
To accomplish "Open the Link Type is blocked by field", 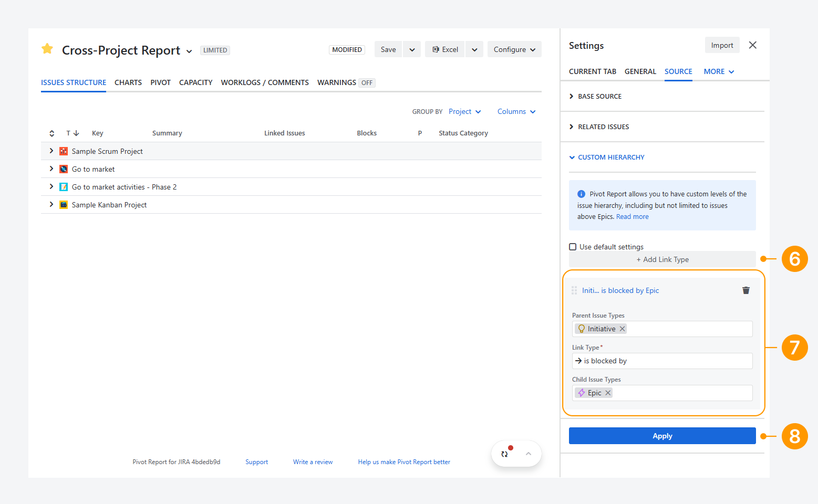I will point(662,361).
